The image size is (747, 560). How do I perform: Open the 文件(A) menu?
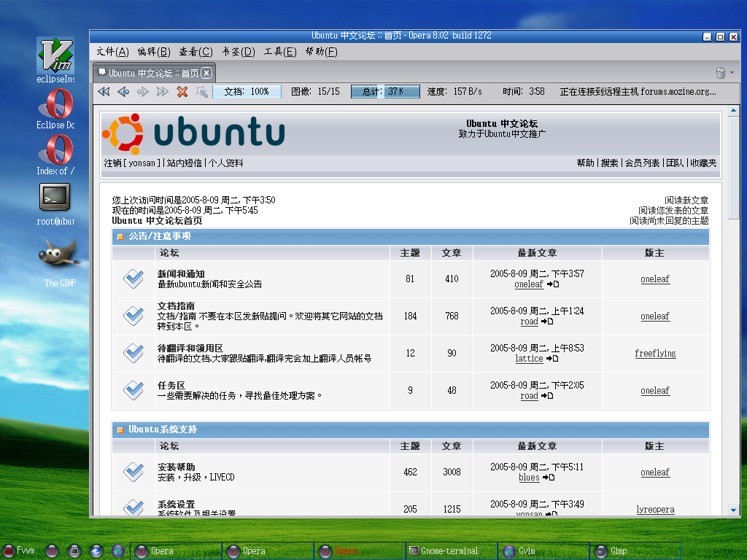click(x=112, y=52)
